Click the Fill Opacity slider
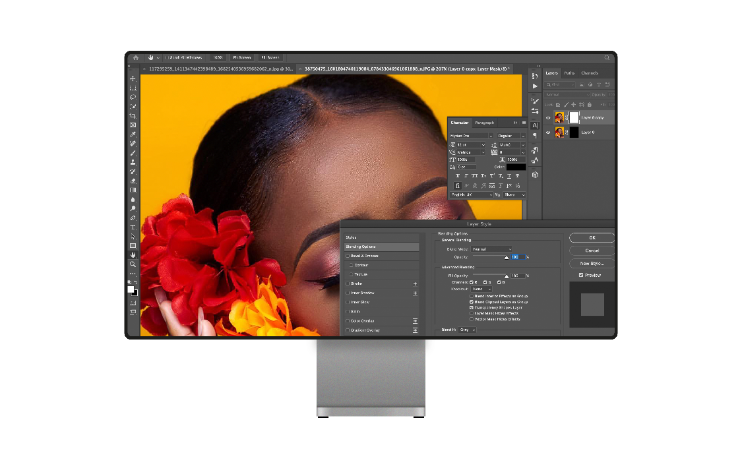The height and width of the screenshot is (476, 742). [x=490, y=276]
